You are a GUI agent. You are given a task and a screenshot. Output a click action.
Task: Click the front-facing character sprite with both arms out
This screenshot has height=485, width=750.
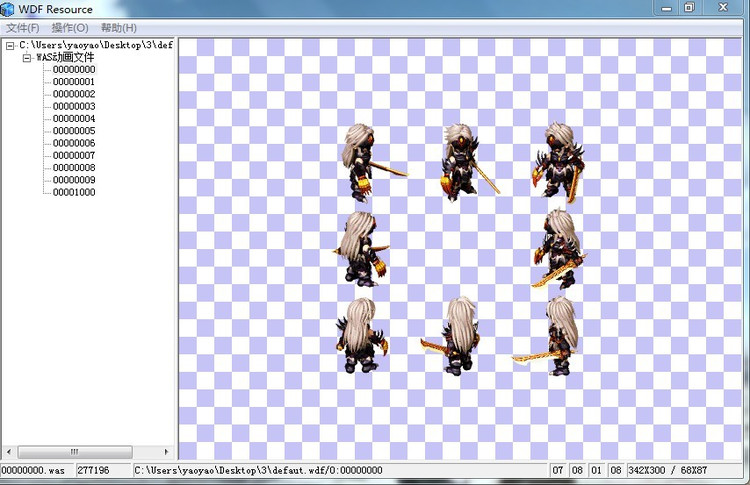click(x=556, y=163)
